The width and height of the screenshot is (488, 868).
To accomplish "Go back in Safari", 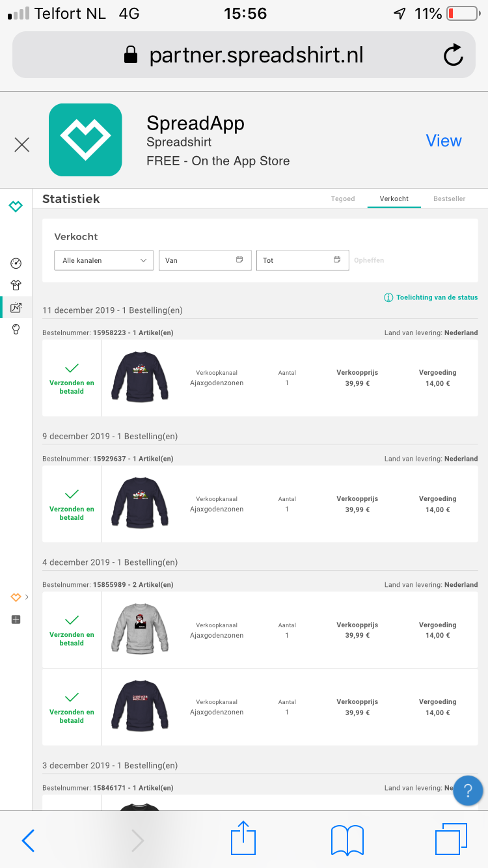I will 28,841.
